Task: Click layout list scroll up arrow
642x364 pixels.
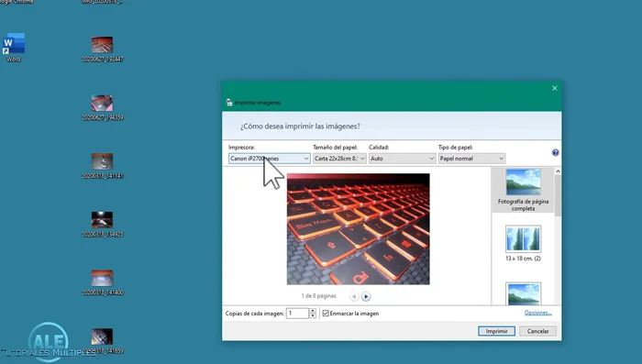Action: pos(558,171)
